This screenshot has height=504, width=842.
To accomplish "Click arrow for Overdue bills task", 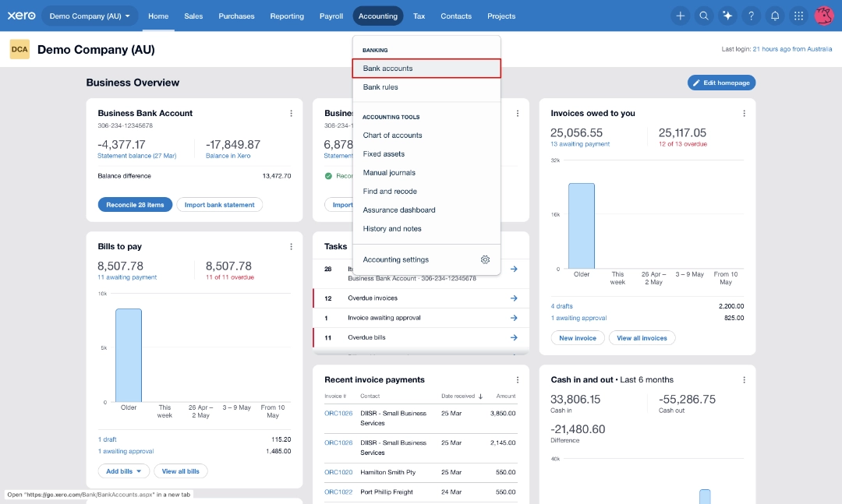I will point(514,337).
